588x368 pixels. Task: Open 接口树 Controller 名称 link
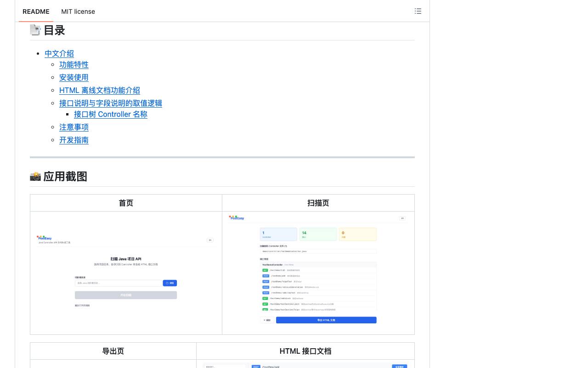(111, 114)
